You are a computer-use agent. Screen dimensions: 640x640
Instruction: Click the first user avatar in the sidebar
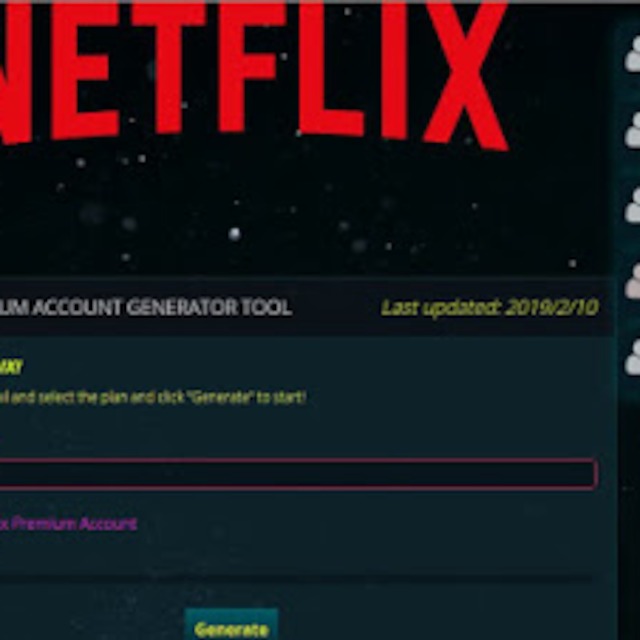(633, 53)
